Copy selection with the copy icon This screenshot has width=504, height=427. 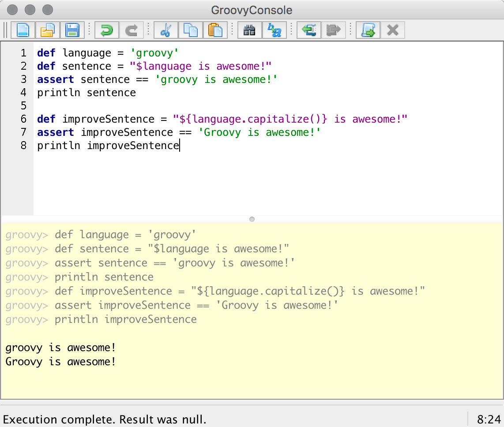pos(191,30)
